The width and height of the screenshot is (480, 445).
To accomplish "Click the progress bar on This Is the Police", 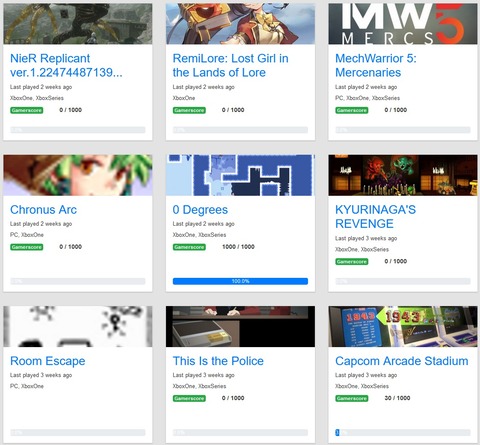I will [240, 433].
